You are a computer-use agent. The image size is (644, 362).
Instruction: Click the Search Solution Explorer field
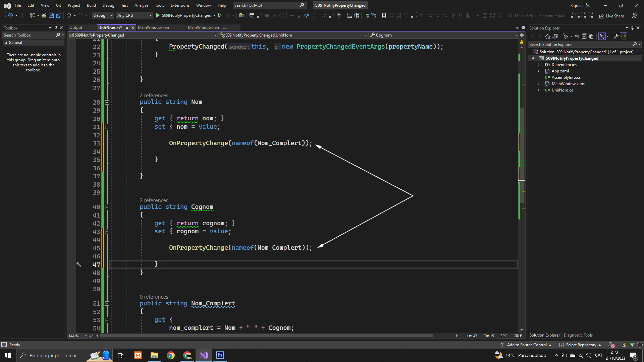click(580, 45)
